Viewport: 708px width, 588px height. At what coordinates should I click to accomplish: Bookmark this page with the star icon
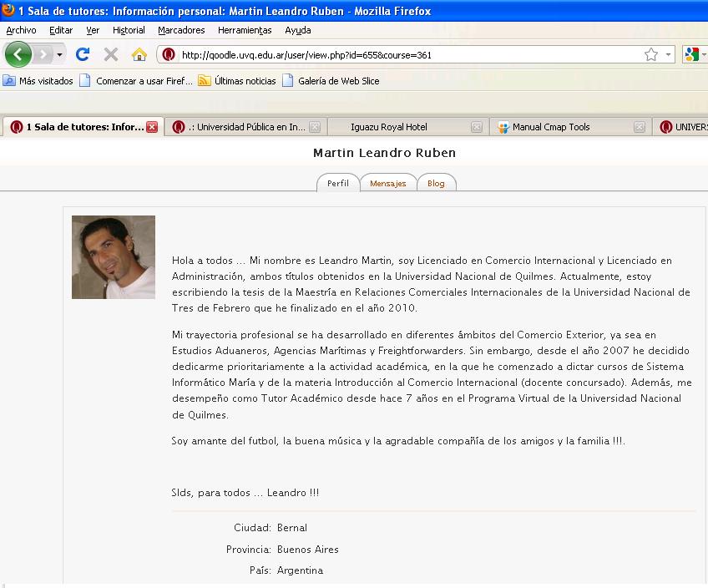[650, 54]
